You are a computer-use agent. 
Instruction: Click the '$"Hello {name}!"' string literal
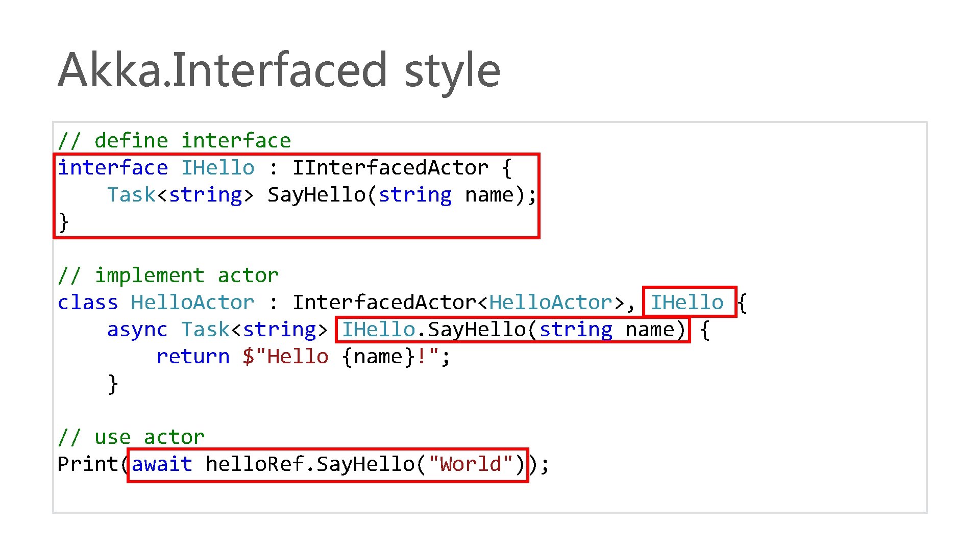coord(347,356)
